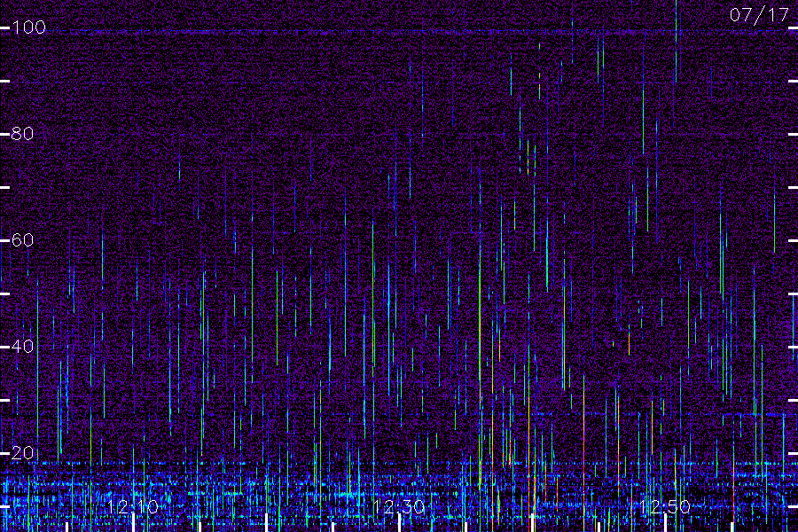The image size is (798, 532).
Task: Click the 100 frequency axis label
Action: click(x=28, y=27)
